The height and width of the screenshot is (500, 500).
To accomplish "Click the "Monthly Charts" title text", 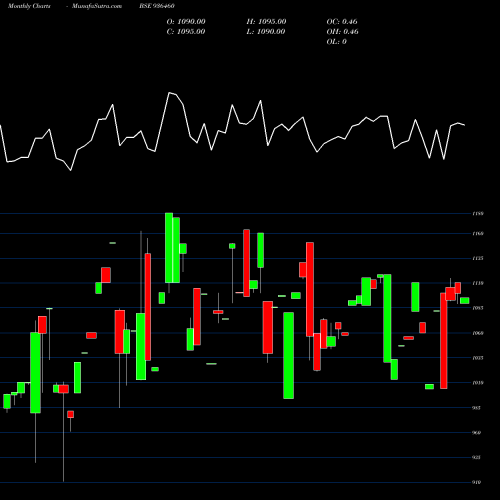I will [x=29, y=6].
